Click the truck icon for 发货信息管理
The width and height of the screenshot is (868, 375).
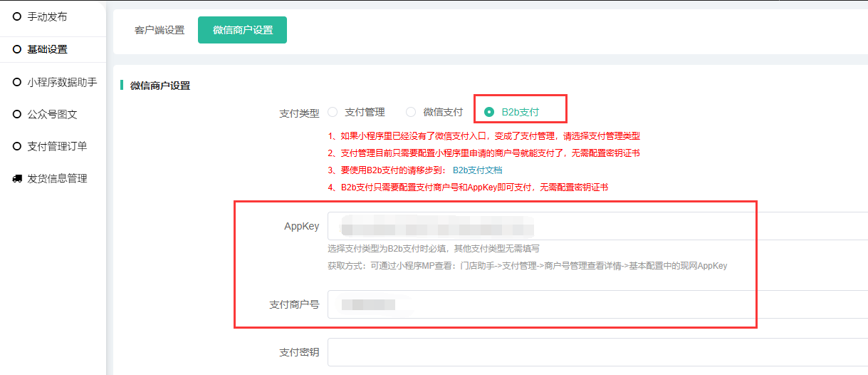(x=17, y=178)
